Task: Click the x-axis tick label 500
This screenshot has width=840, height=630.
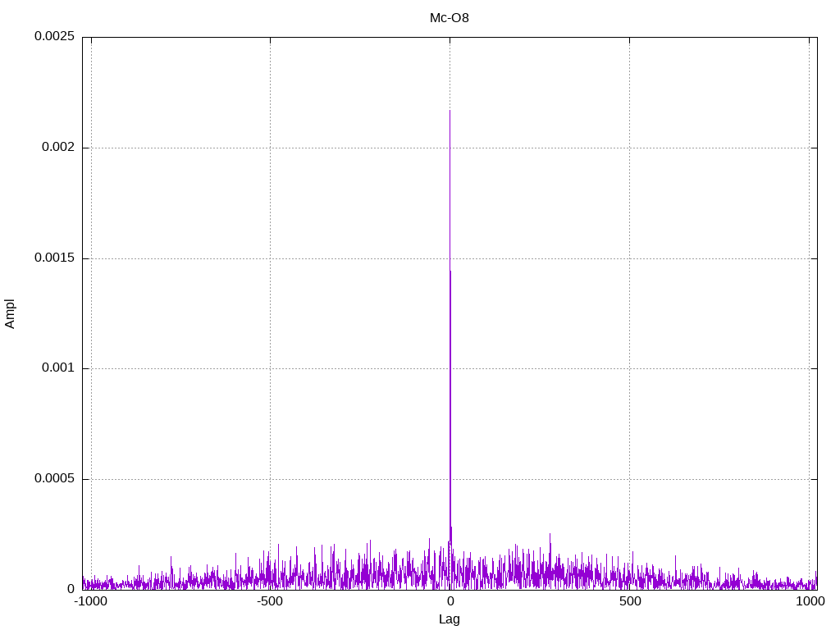Action: 630,601
